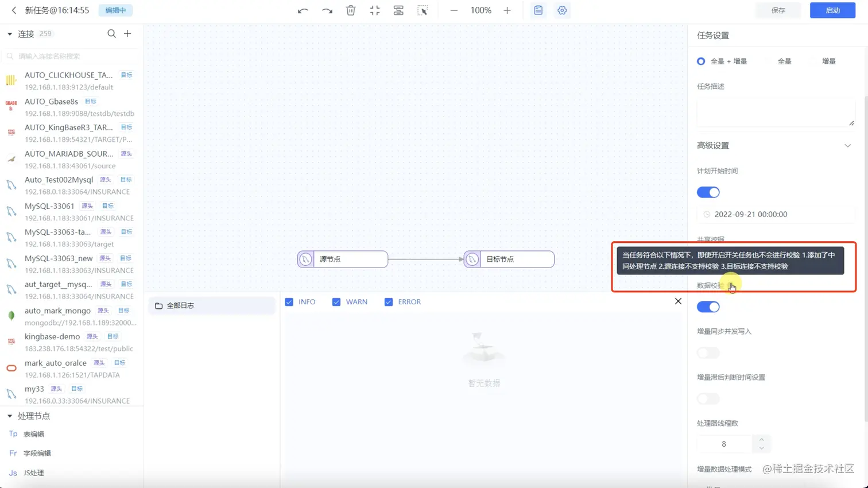Select the target node on canvas
The image size is (868, 488).
coord(509,260)
